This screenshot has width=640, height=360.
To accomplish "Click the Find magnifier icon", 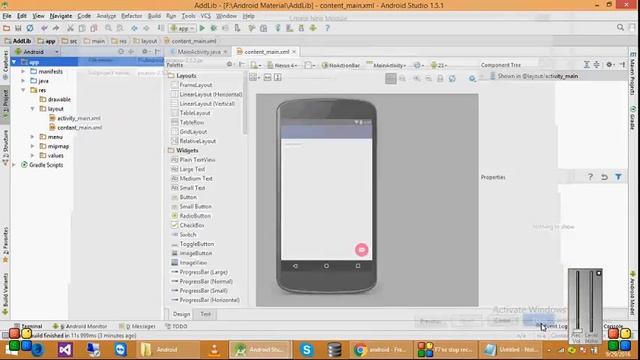I will 108,28.
